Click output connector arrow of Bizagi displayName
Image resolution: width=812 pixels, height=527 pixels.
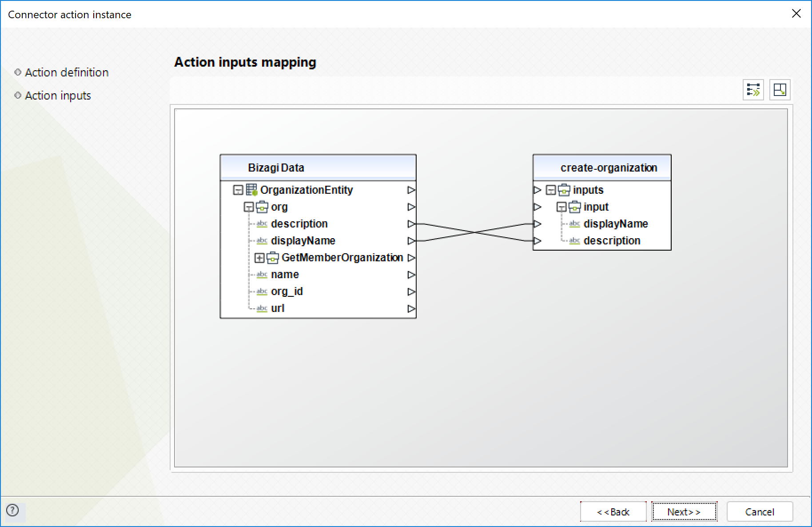(x=411, y=241)
